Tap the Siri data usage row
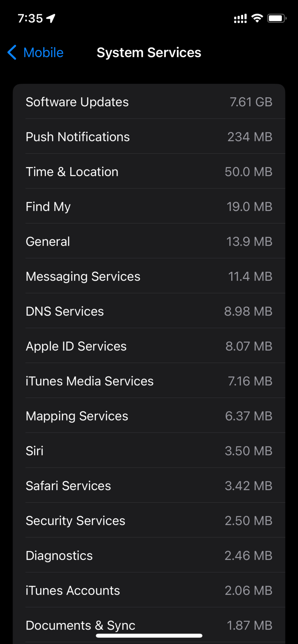The width and height of the screenshot is (298, 644). coord(149,451)
